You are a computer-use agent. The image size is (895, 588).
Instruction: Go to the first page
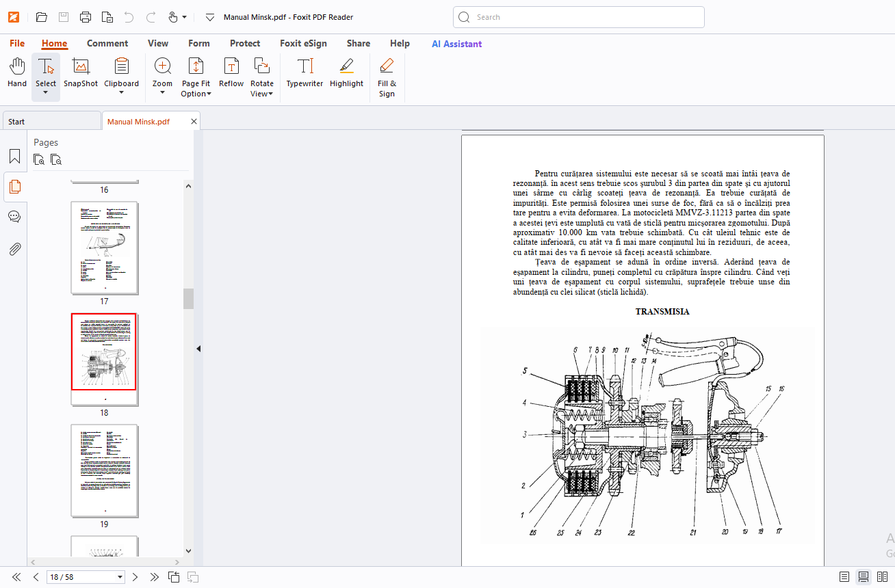click(16, 577)
